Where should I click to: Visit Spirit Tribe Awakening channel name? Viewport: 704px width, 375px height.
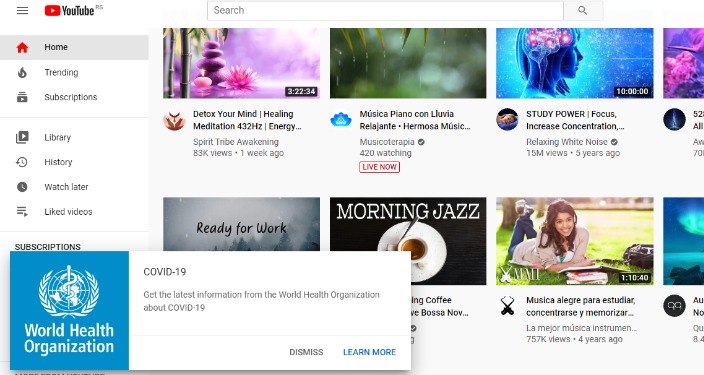(x=236, y=142)
